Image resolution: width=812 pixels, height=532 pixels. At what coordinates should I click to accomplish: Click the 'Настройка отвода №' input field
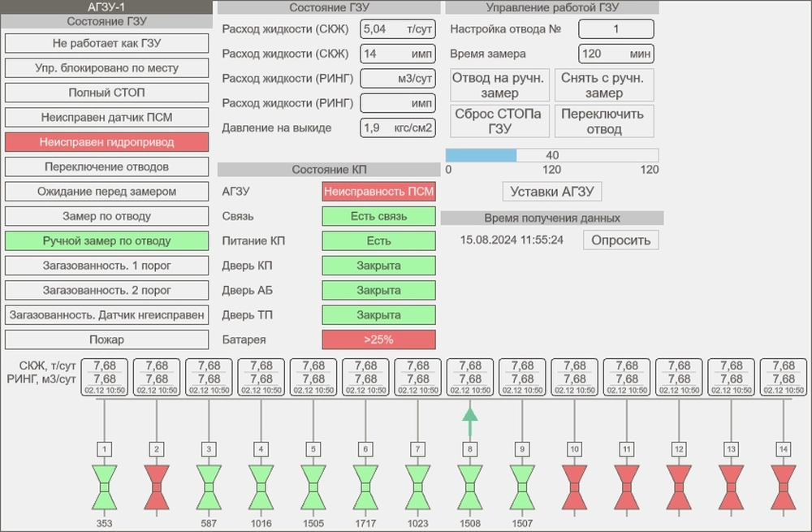point(615,29)
